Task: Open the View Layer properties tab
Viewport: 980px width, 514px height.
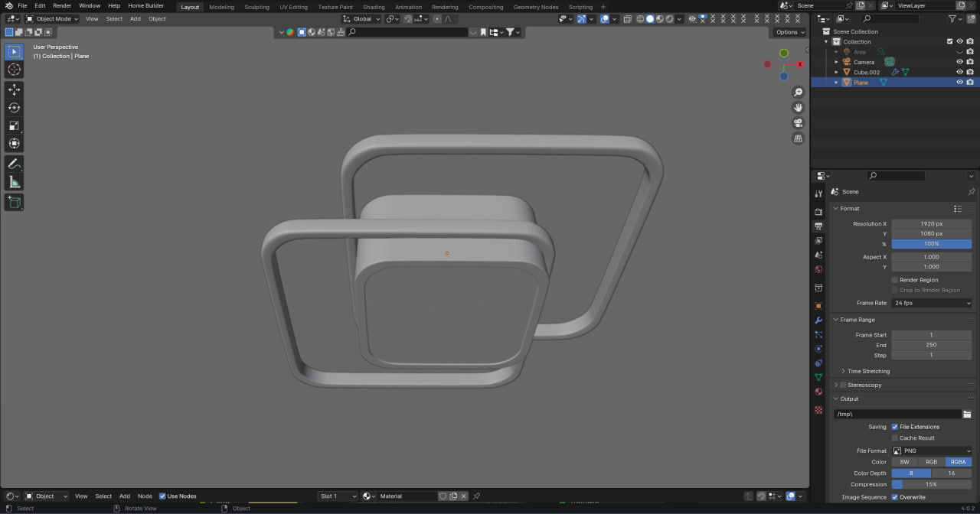Action: pos(818,240)
